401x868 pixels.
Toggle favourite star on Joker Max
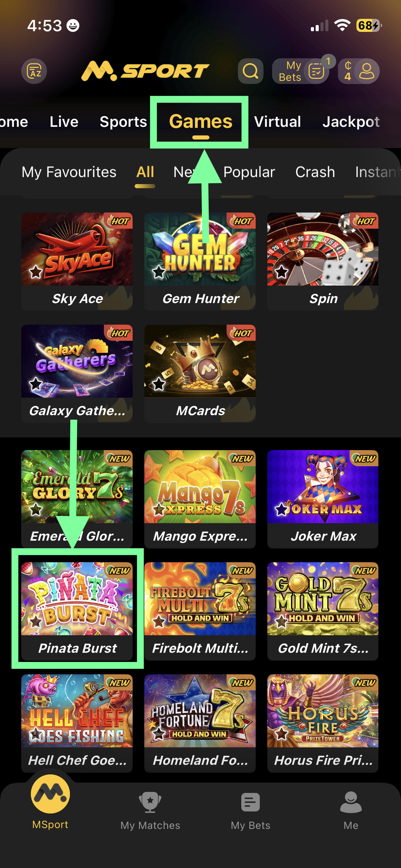point(281,509)
